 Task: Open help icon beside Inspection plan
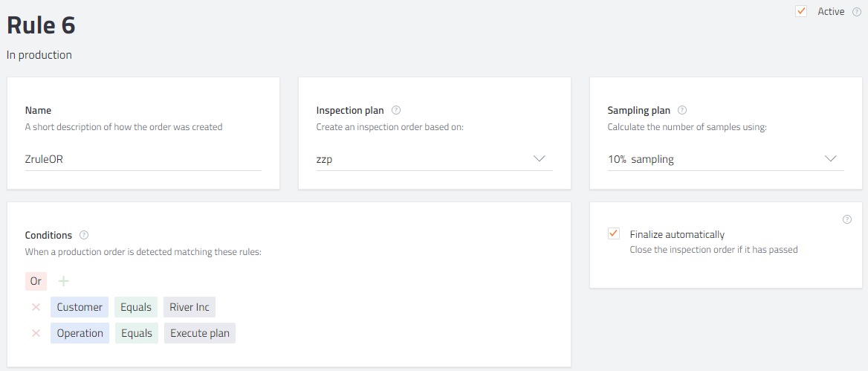coord(396,110)
